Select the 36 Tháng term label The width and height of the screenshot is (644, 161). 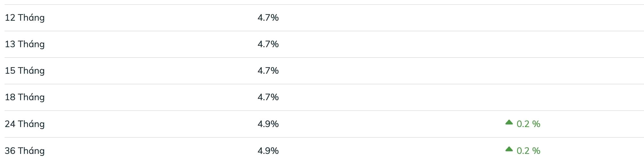point(25,151)
